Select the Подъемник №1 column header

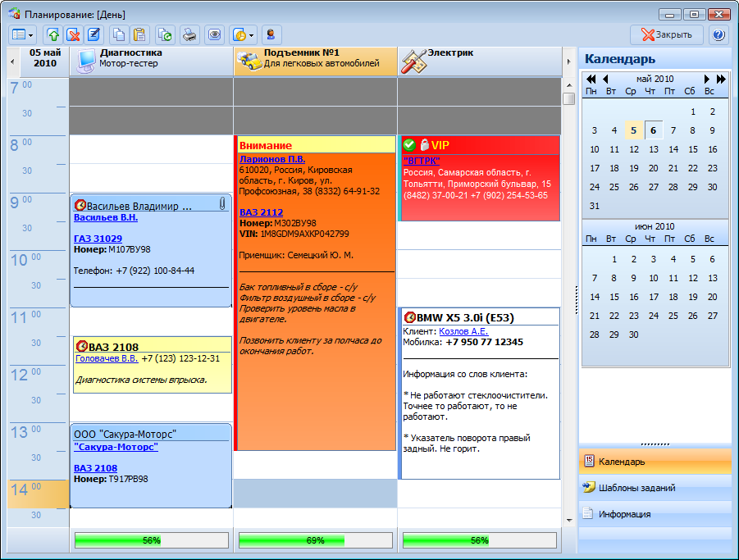click(x=315, y=61)
